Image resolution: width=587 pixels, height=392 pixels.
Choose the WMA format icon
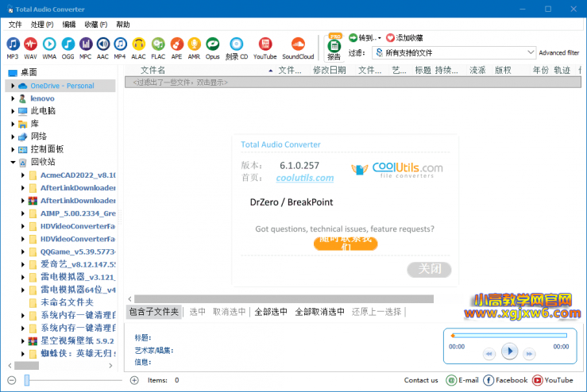click(49, 48)
